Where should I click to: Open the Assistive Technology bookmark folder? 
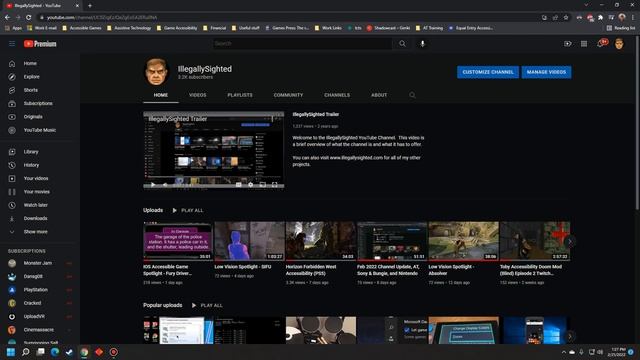(x=129, y=28)
